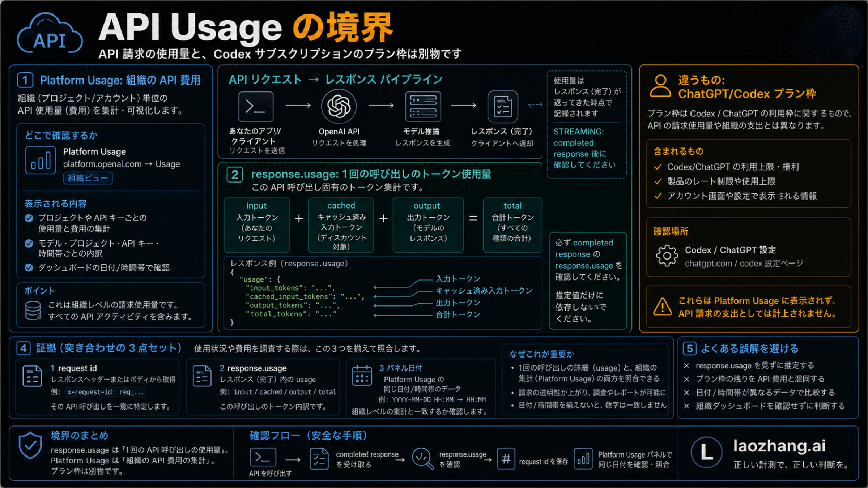Click the terminal icon above あなたのアプリ/クライアント

pos(256,106)
